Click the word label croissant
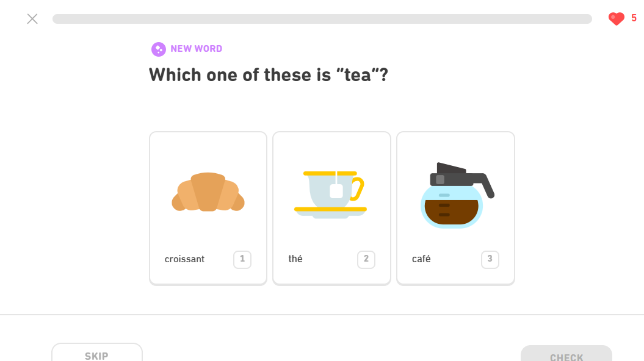The height and width of the screenshot is (361, 644). 184,259
